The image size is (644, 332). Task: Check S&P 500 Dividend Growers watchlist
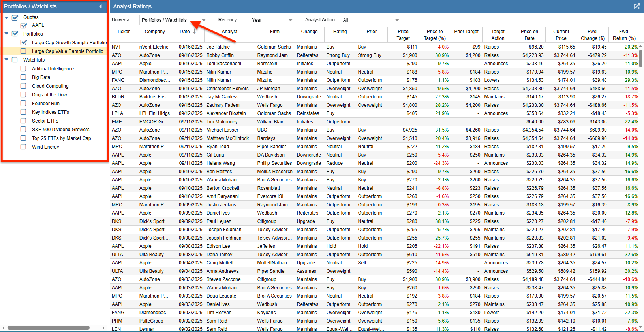tap(23, 129)
